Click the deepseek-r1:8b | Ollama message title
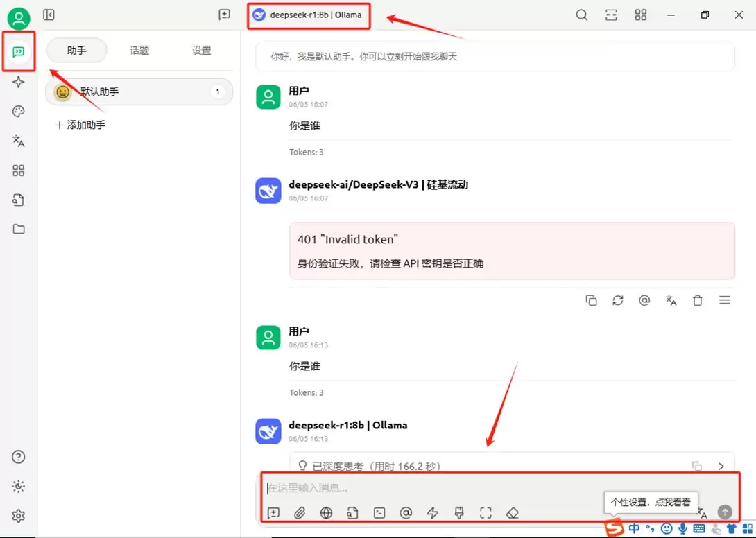The image size is (756, 538). [x=347, y=425]
